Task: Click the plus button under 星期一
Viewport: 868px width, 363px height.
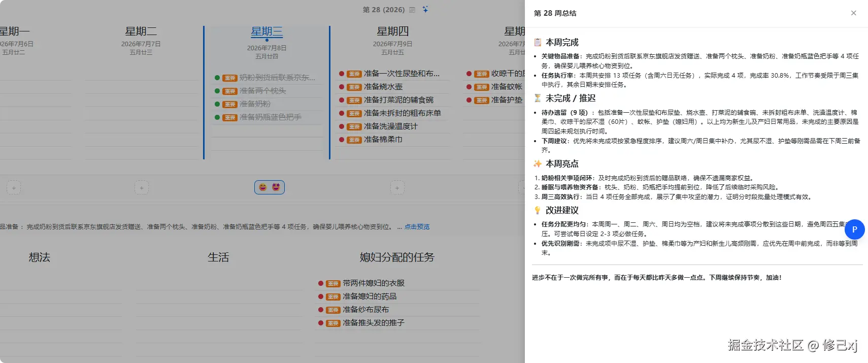Action: click(x=14, y=188)
